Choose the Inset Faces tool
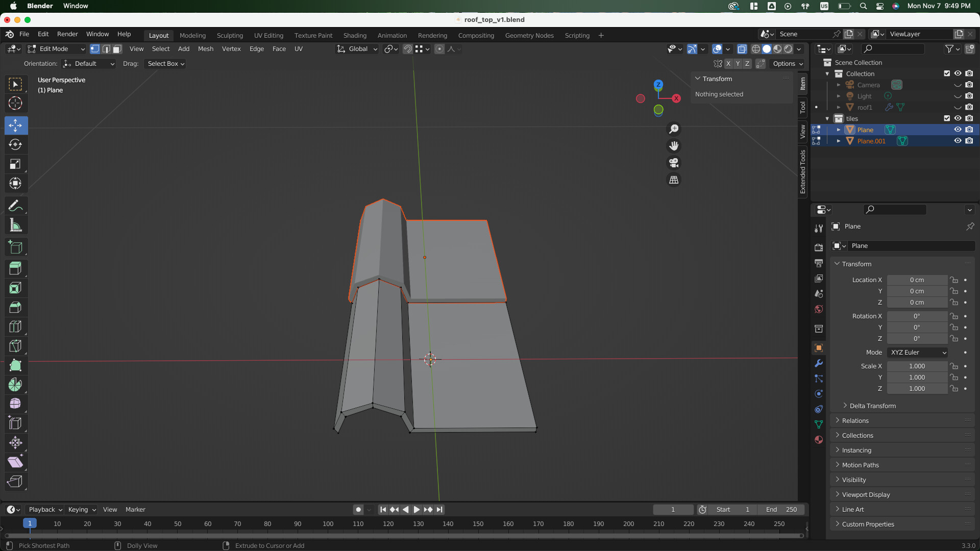Image resolution: width=980 pixels, height=551 pixels. (15, 288)
